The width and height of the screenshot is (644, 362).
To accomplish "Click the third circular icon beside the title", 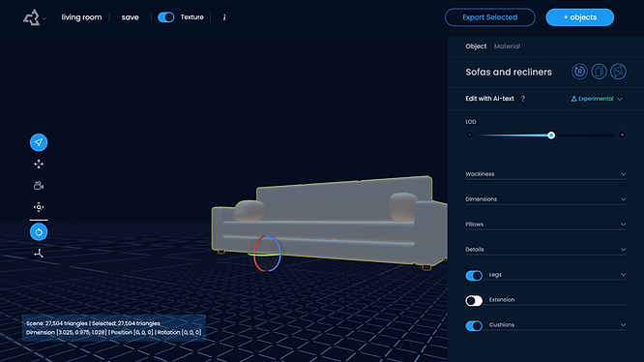I will tap(618, 72).
